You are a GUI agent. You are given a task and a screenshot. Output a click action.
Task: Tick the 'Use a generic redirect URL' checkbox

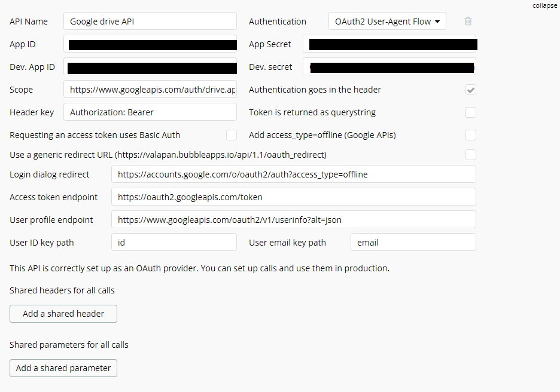(471, 155)
